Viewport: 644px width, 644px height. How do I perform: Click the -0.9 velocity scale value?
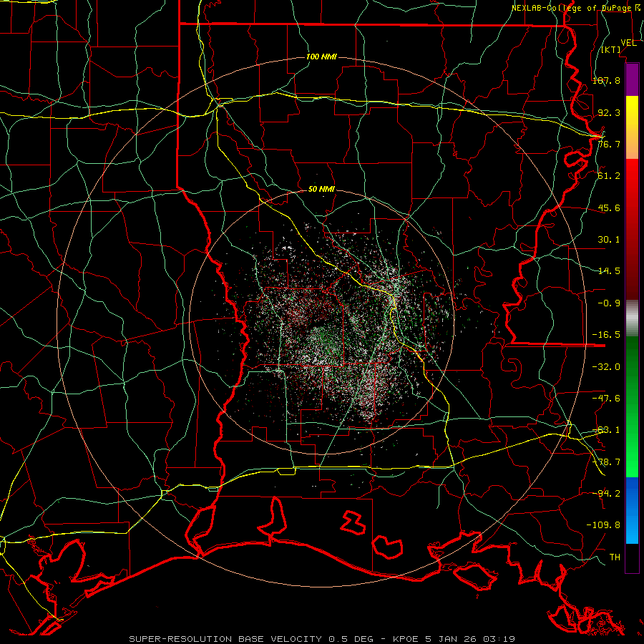pos(609,303)
